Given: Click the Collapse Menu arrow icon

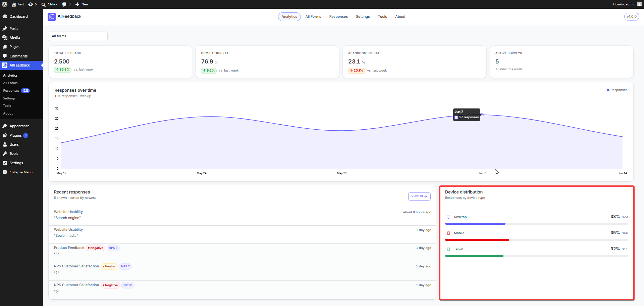Looking at the screenshot, I should 5,172.
